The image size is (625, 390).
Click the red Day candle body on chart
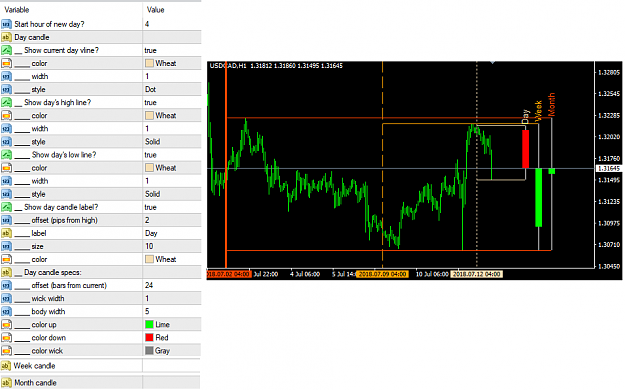coord(525,149)
